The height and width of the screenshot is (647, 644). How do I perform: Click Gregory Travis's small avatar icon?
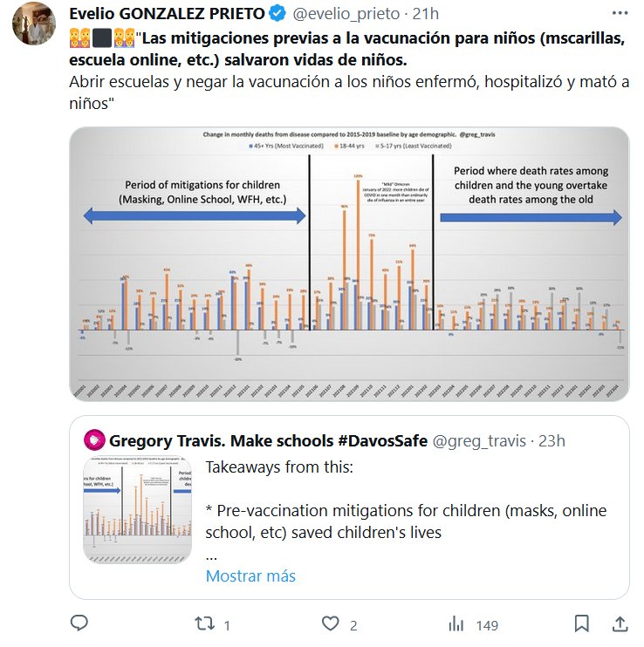[x=93, y=439]
